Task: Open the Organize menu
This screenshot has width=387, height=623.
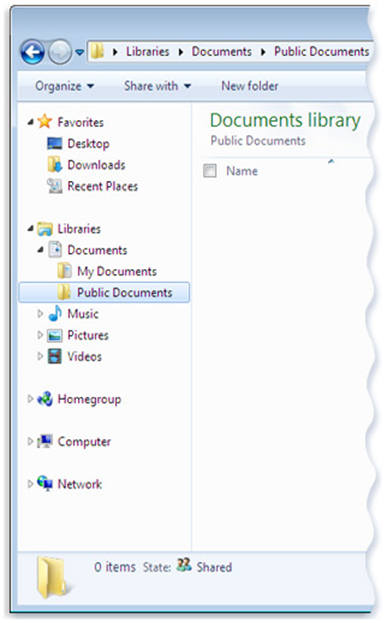Action: (x=64, y=86)
